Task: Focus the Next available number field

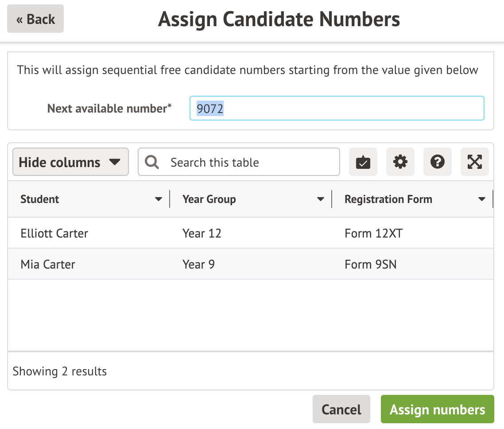Action: [x=337, y=108]
